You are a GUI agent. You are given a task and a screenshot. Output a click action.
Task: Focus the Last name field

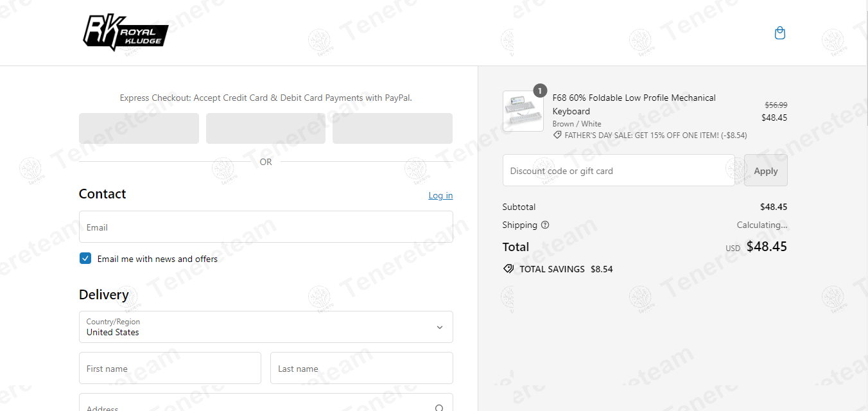[x=361, y=368]
